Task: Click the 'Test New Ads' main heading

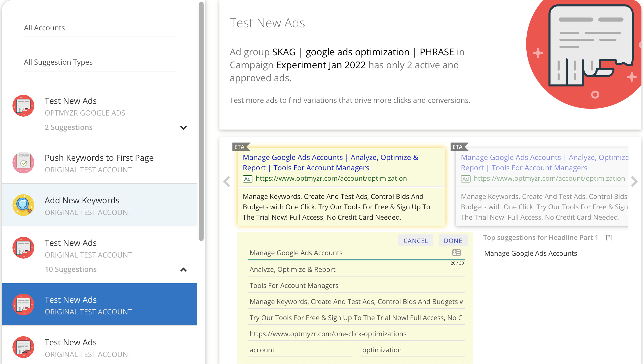Action: (x=267, y=23)
